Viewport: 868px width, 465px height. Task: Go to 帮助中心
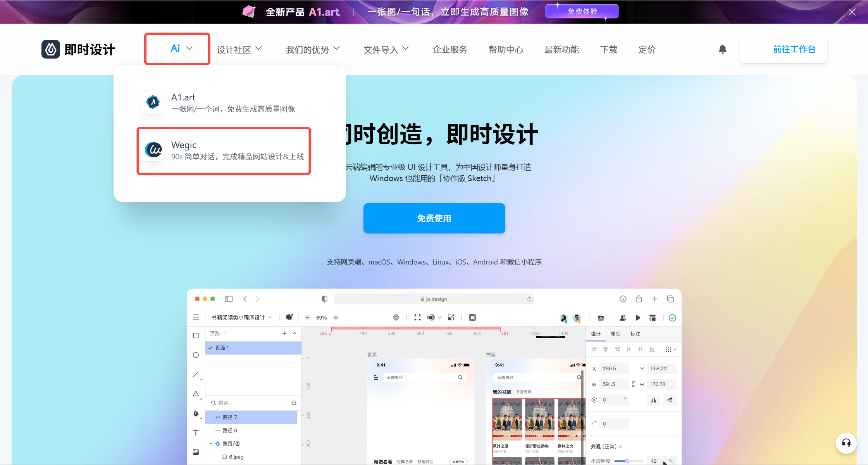point(506,50)
